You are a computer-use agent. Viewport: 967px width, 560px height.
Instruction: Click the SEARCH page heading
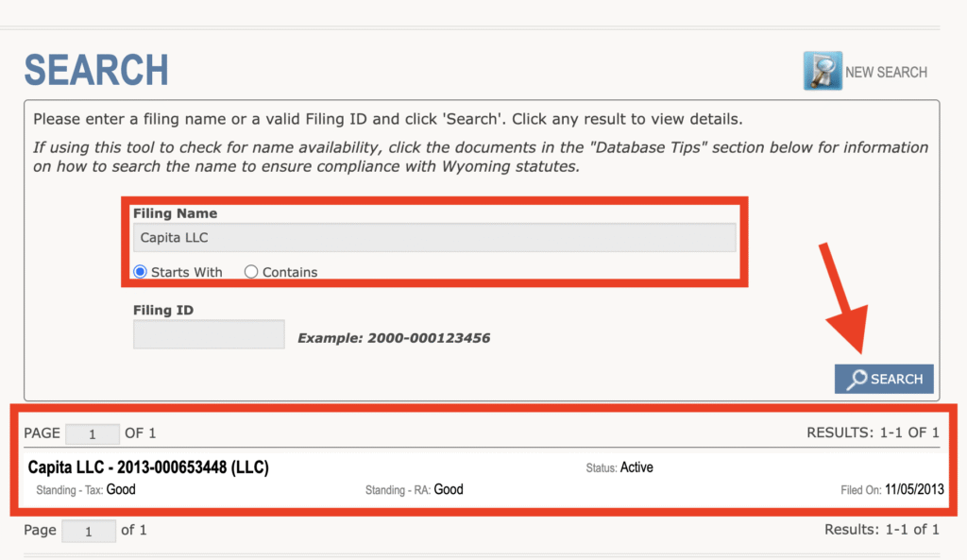click(96, 71)
